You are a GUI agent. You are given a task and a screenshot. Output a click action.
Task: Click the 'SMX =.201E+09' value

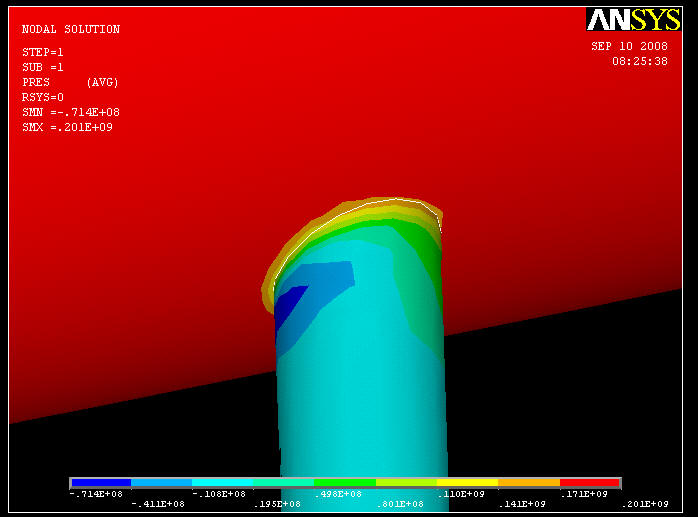click(67, 127)
